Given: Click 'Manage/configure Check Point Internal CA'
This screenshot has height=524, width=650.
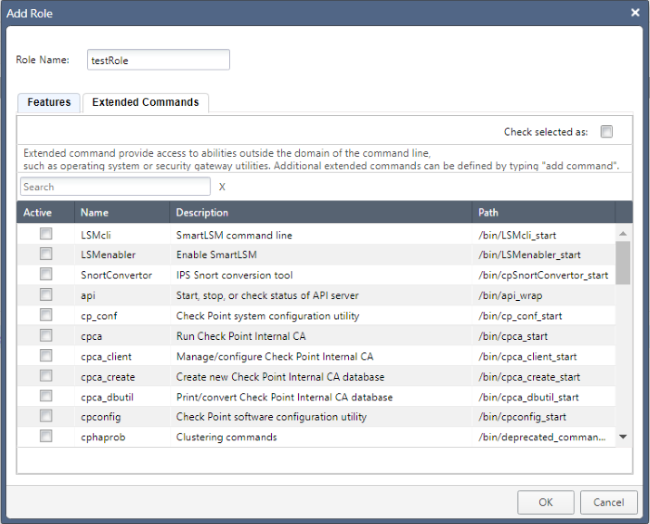Looking at the screenshot, I should (x=275, y=357).
